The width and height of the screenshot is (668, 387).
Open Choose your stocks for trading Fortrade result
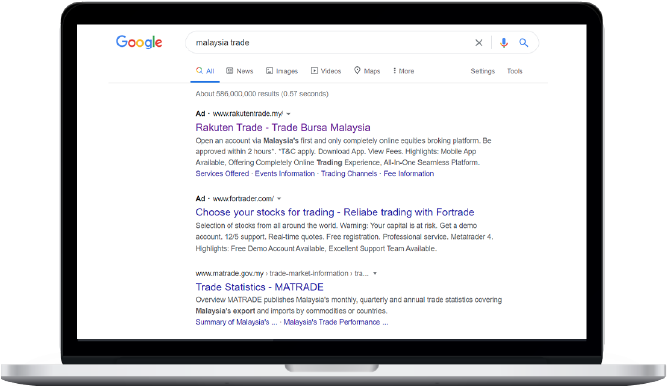[335, 212]
